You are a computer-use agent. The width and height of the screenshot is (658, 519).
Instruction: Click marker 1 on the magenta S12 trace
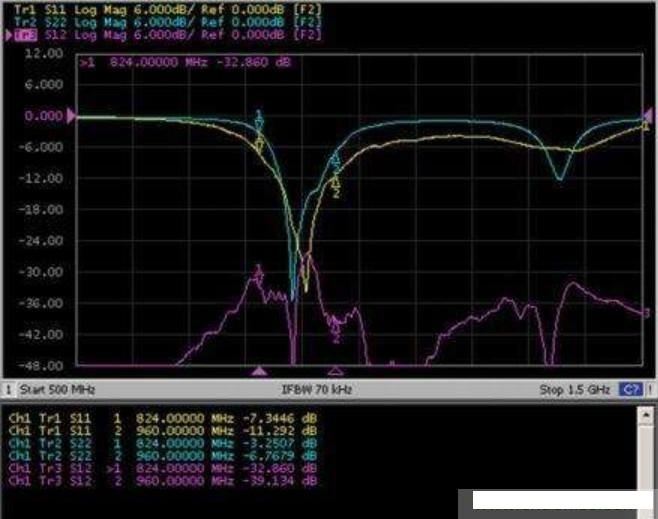tap(260, 270)
